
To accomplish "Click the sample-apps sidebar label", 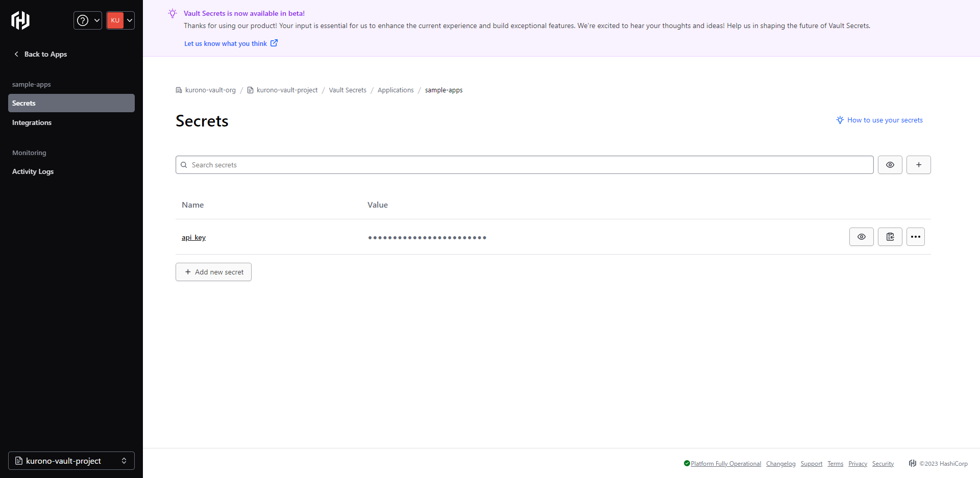I will pyautogui.click(x=32, y=84).
